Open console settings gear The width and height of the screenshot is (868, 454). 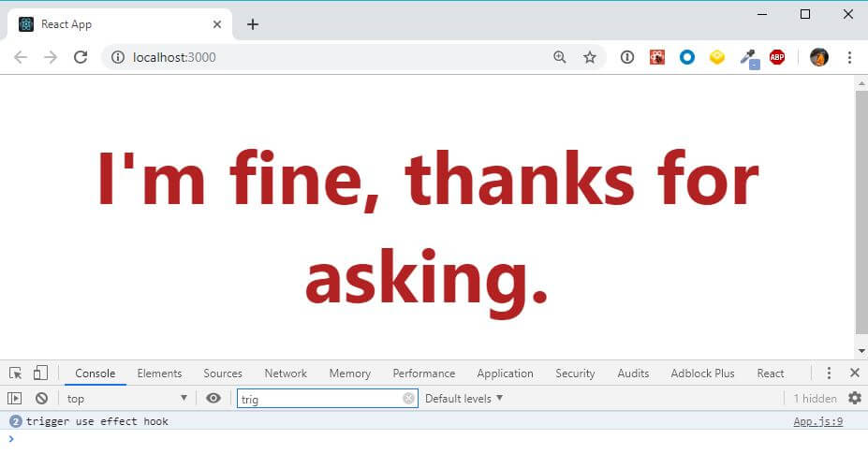point(855,398)
